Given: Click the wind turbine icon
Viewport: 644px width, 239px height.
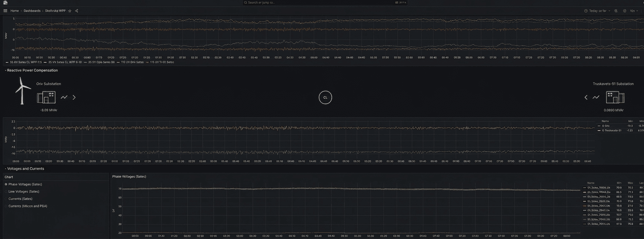Looking at the screenshot, I should pyautogui.click(x=23, y=90).
